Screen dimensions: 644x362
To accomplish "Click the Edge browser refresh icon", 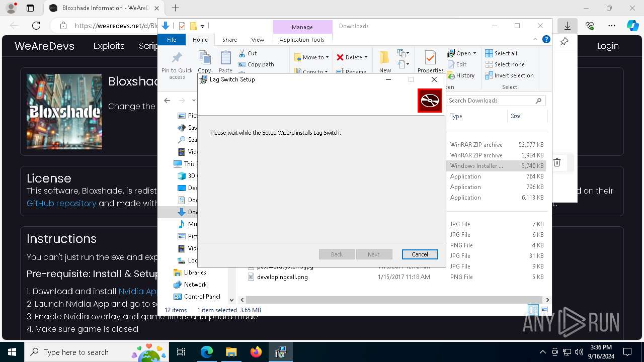I will 36,26.
